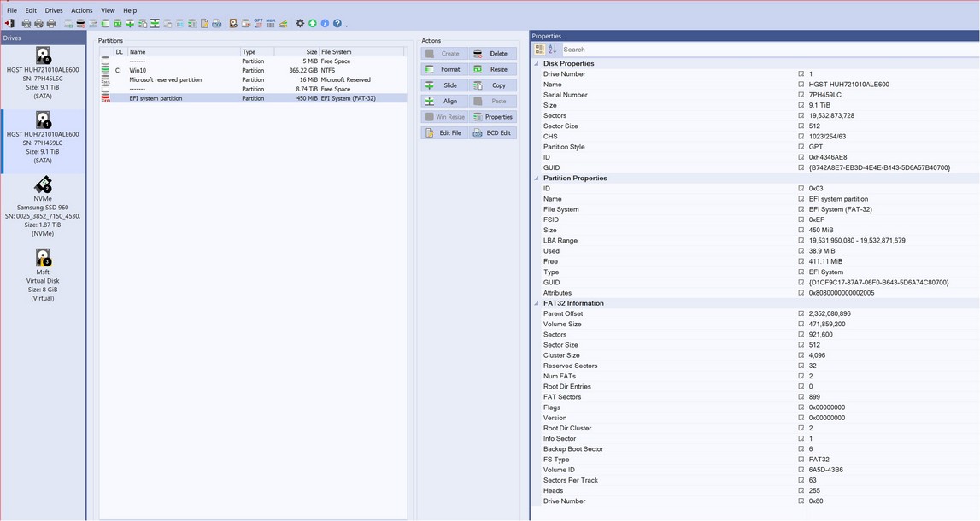The image size is (980, 521).
Task: Sort partitions by File System column header
Action: tap(362, 52)
